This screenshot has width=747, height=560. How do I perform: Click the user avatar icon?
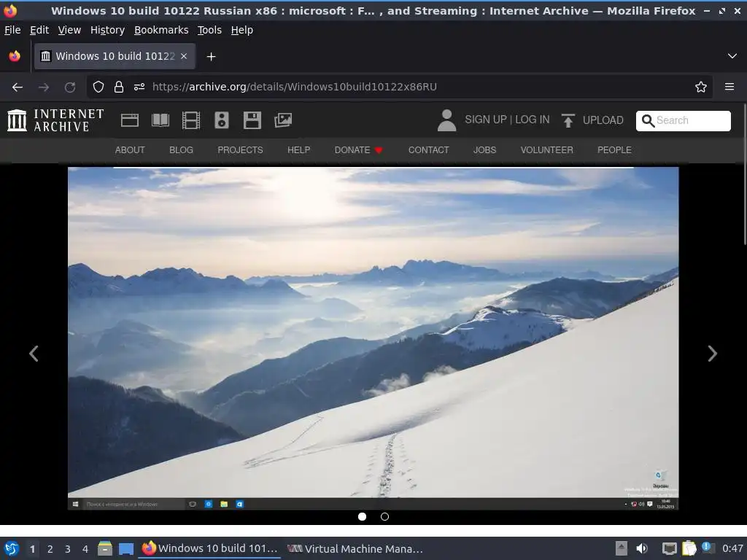pyautogui.click(x=447, y=120)
